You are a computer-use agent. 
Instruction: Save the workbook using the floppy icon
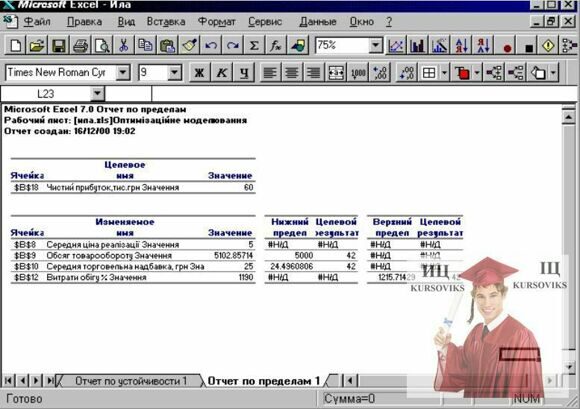pyautogui.click(x=59, y=46)
